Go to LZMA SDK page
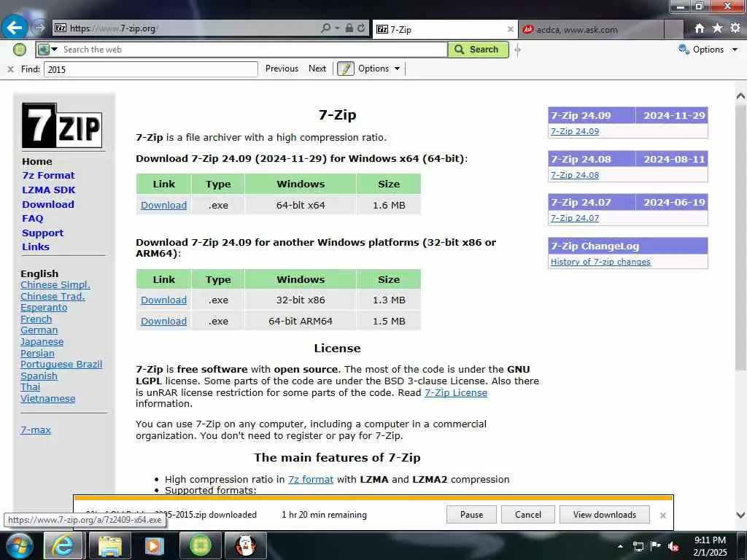Viewport: 747px width, 560px height. click(49, 190)
